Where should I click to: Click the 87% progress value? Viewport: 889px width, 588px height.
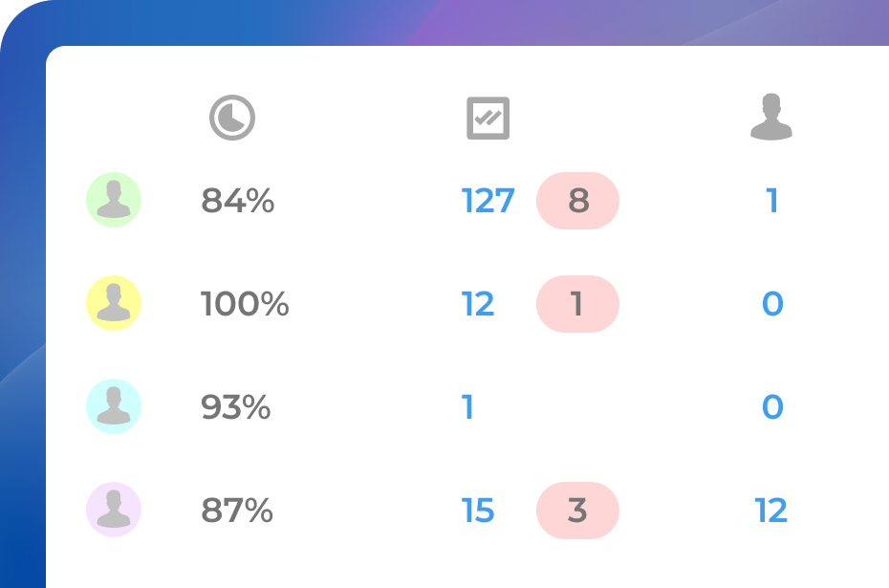(237, 511)
